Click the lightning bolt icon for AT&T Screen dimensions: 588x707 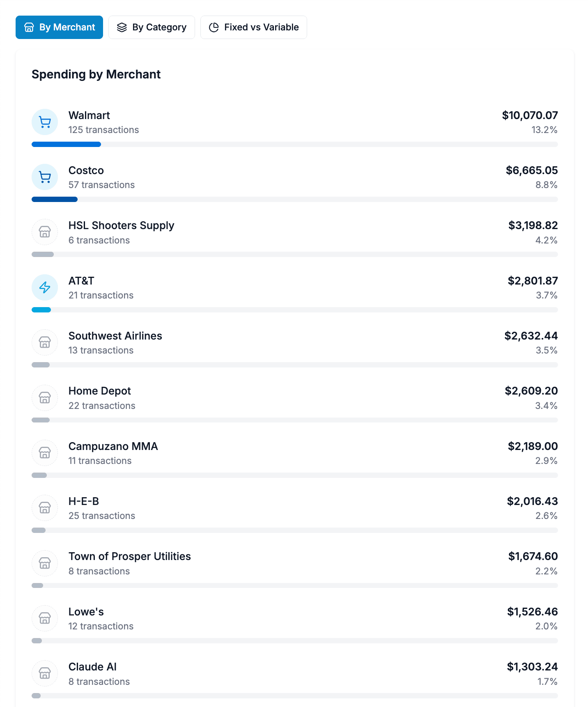point(44,287)
